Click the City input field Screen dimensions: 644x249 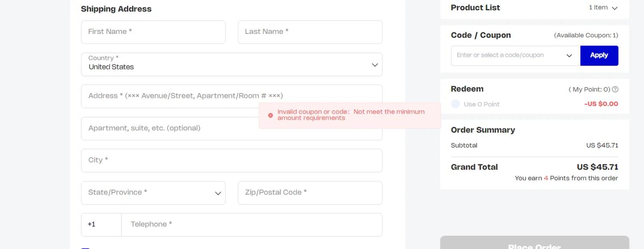[x=231, y=161]
